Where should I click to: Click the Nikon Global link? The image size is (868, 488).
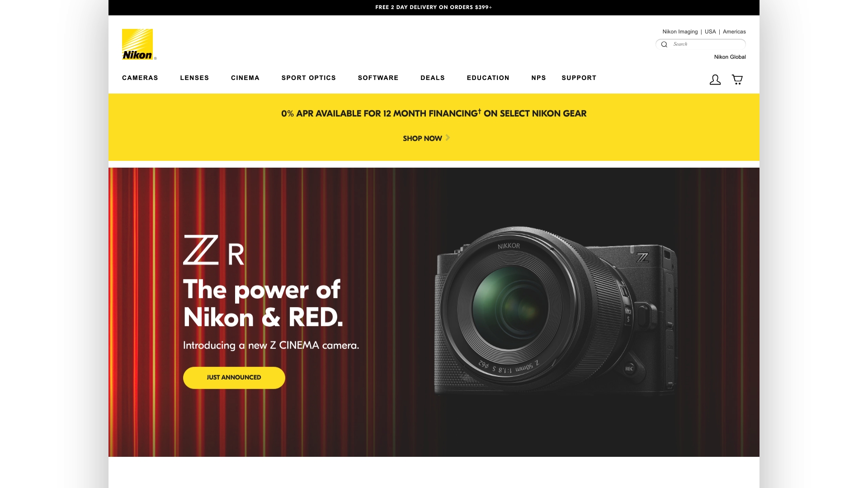tap(730, 57)
